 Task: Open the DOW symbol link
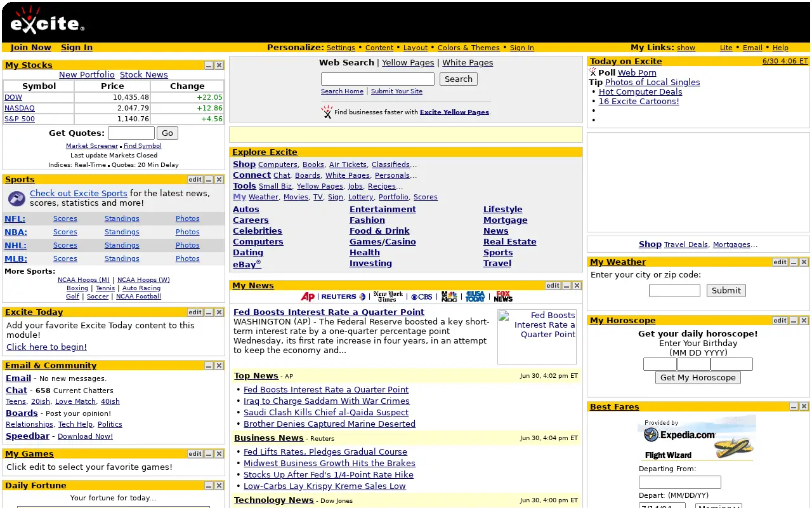pyautogui.click(x=13, y=98)
